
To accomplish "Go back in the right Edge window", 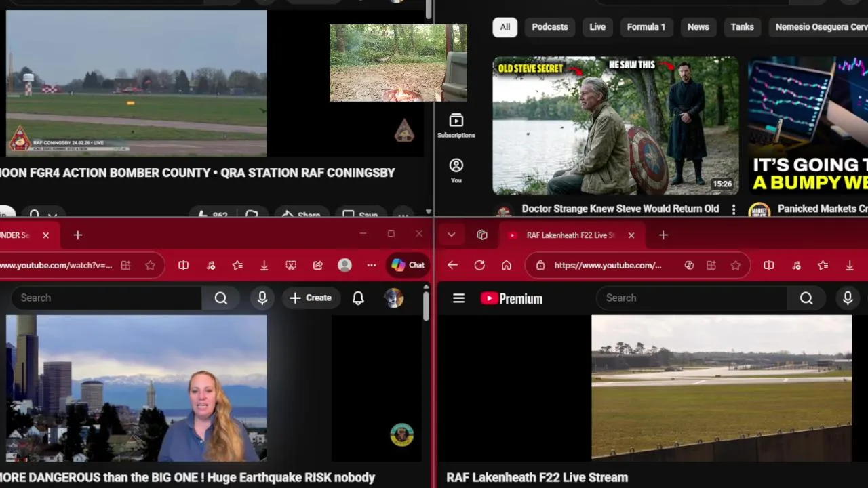I will pos(453,266).
